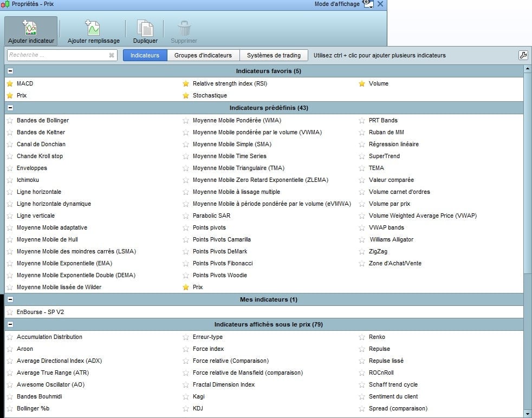Star the Repulse lissé indicator

[x=362, y=361]
